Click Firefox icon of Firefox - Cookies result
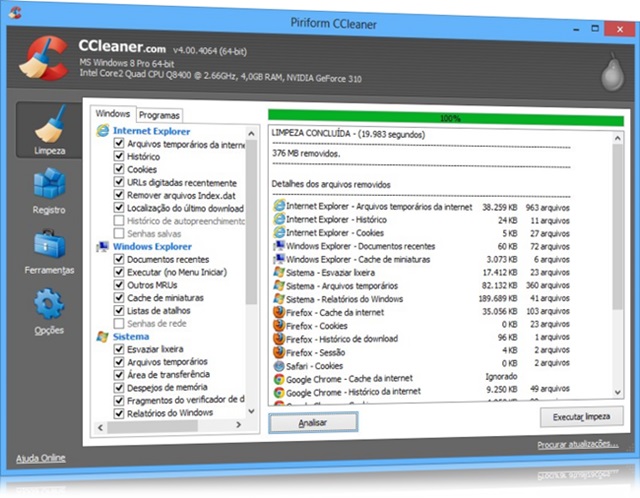The image size is (640, 498). (279, 325)
